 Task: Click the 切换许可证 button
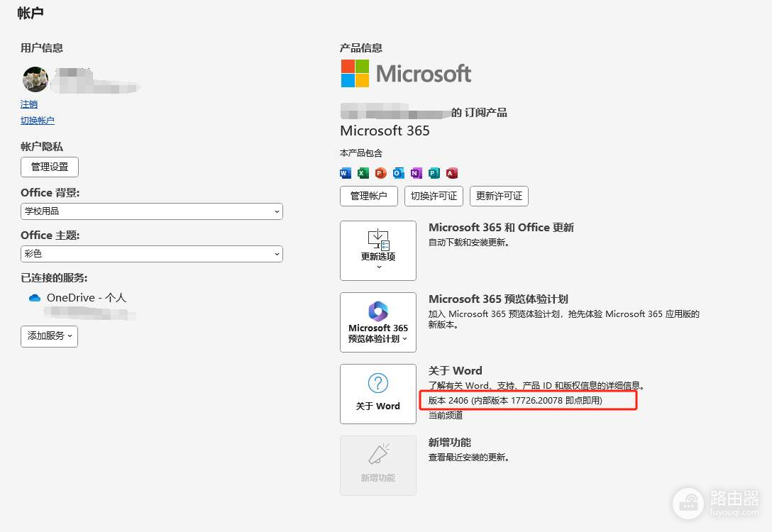tap(434, 196)
